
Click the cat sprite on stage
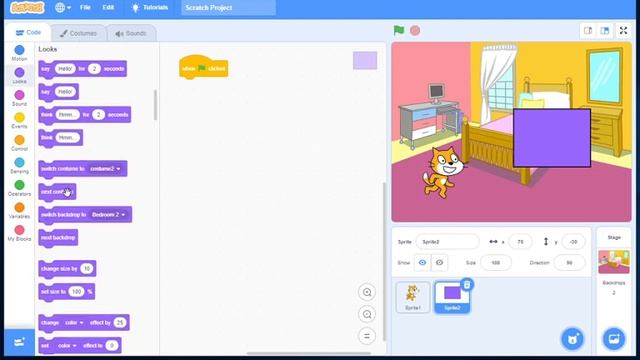pos(443,172)
